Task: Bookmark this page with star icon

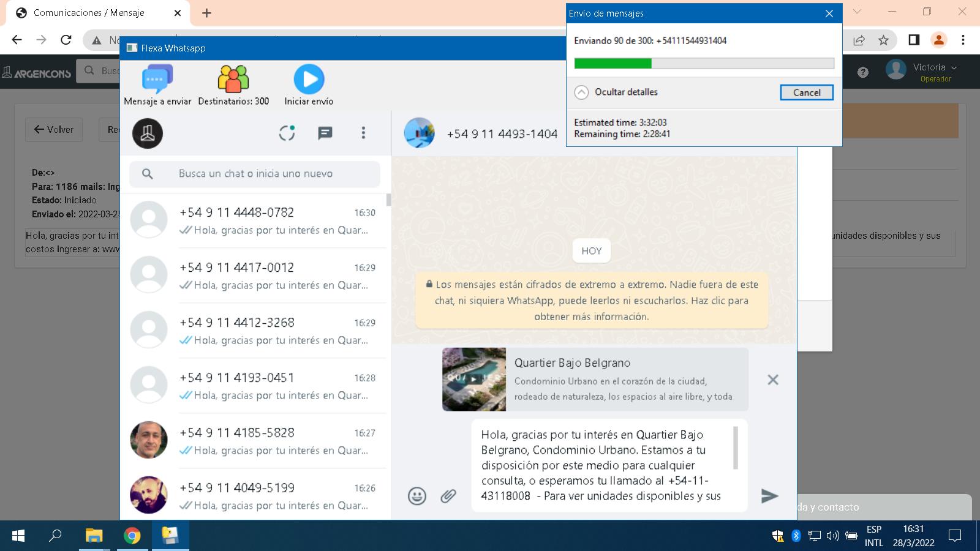Action: point(883,40)
